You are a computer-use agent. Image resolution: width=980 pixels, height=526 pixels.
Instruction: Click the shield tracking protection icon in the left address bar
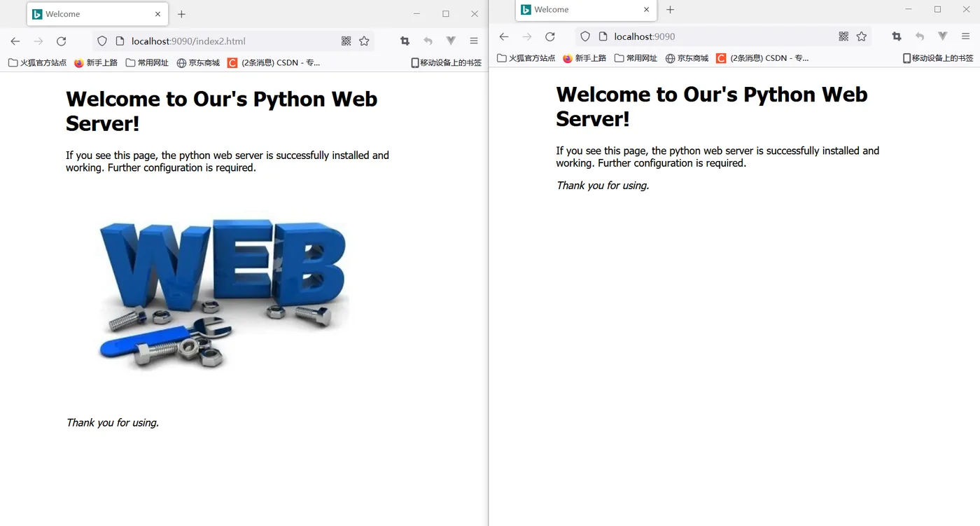pos(102,41)
